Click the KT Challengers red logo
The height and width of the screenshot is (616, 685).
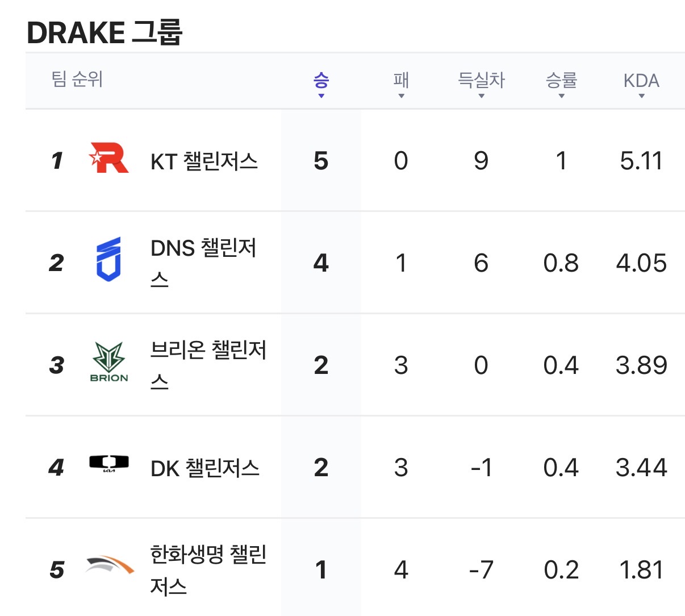pos(109,158)
